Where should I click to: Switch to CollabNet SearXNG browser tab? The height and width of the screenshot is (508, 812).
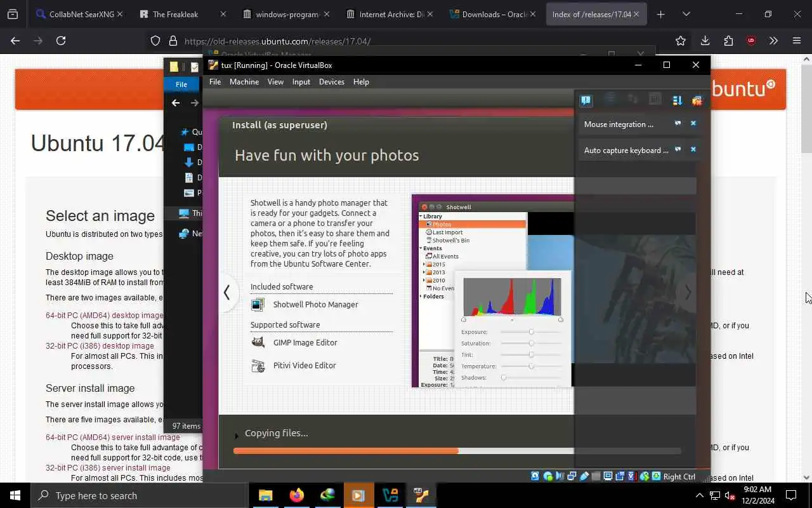[79, 14]
